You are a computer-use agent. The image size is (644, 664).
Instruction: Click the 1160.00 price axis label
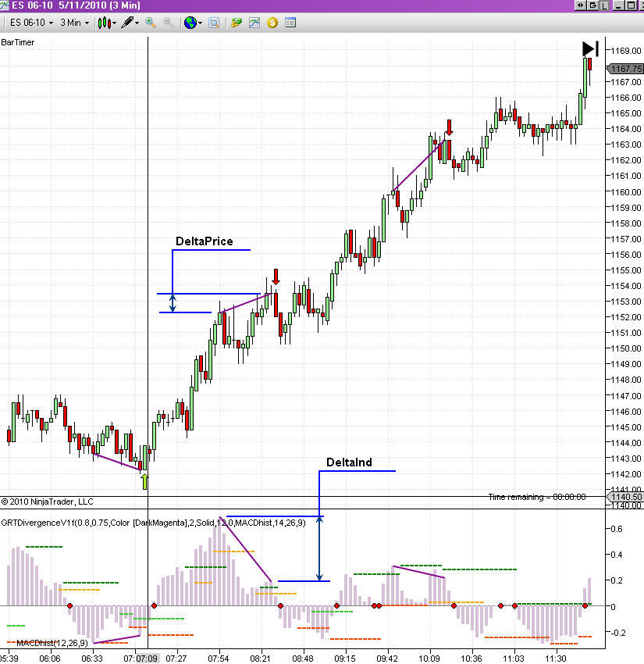coord(626,192)
